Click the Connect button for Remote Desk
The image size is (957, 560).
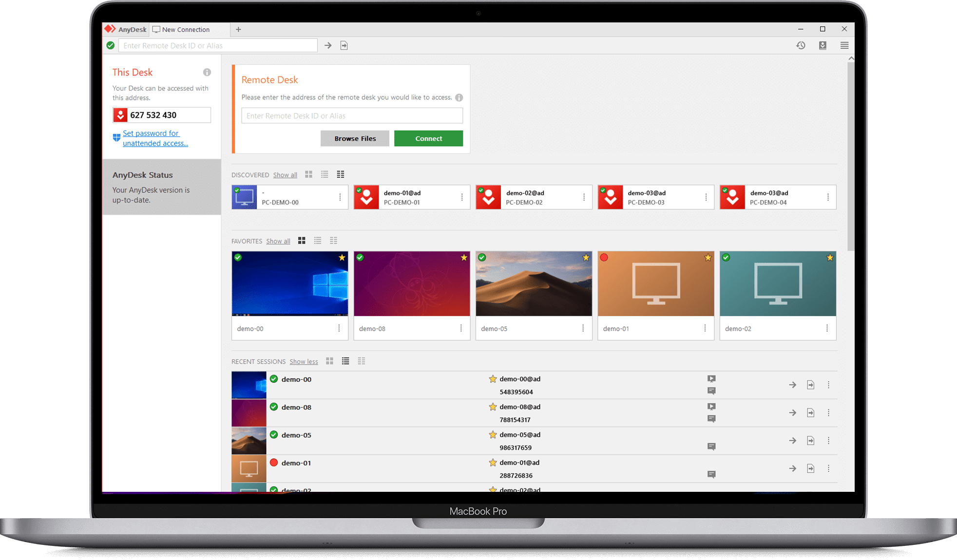[427, 138]
